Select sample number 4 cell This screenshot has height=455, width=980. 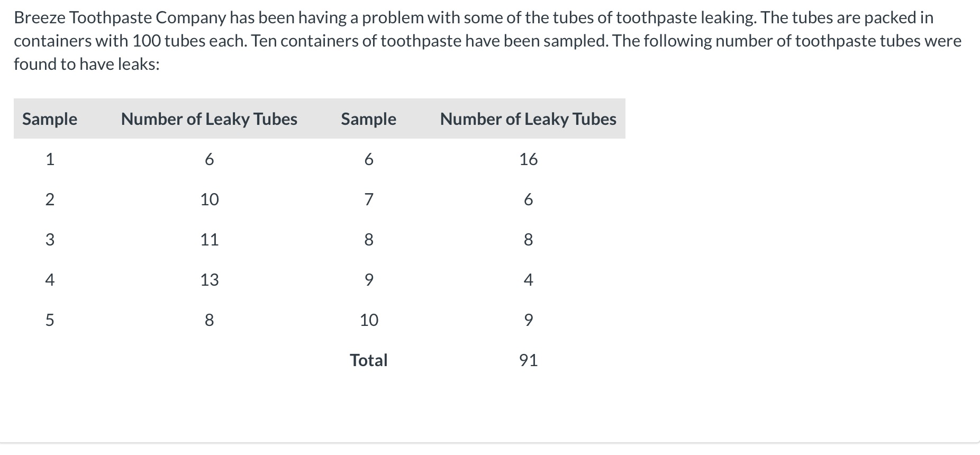(50, 280)
